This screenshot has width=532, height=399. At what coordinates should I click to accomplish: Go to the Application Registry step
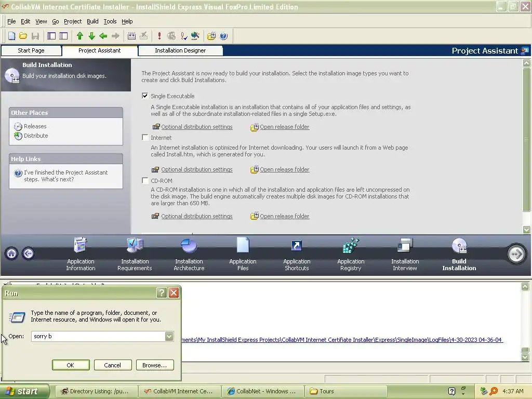[351, 254]
